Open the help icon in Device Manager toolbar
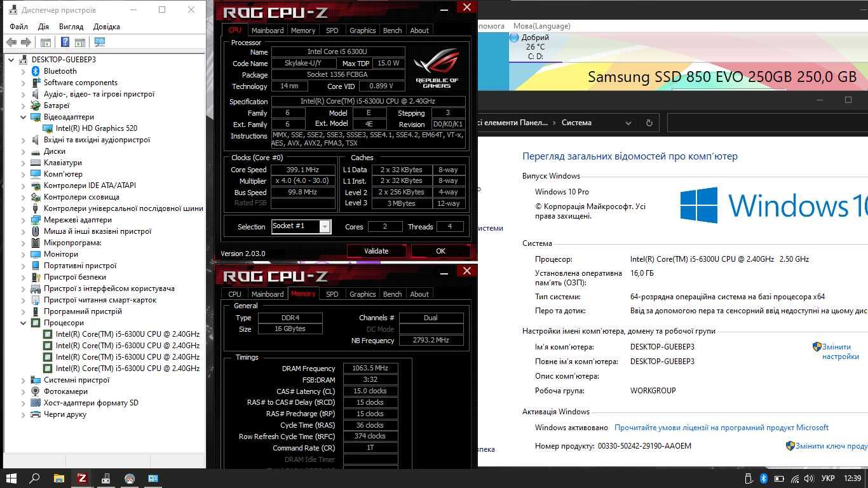Image resolution: width=868 pixels, height=488 pixels. pyautogui.click(x=65, y=43)
